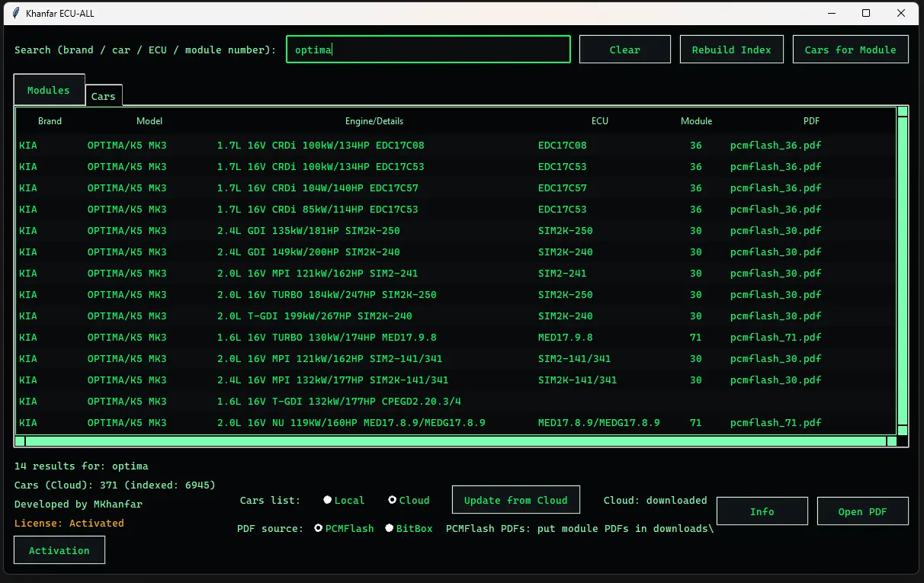Click the Activation button
The image size is (924, 583).
click(x=59, y=549)
